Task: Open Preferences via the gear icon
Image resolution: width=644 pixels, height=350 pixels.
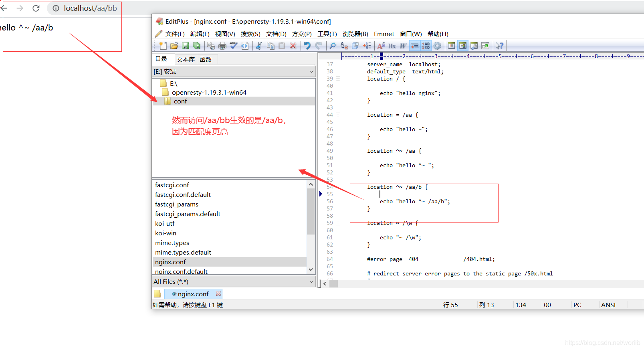Action: coord(437,46)
